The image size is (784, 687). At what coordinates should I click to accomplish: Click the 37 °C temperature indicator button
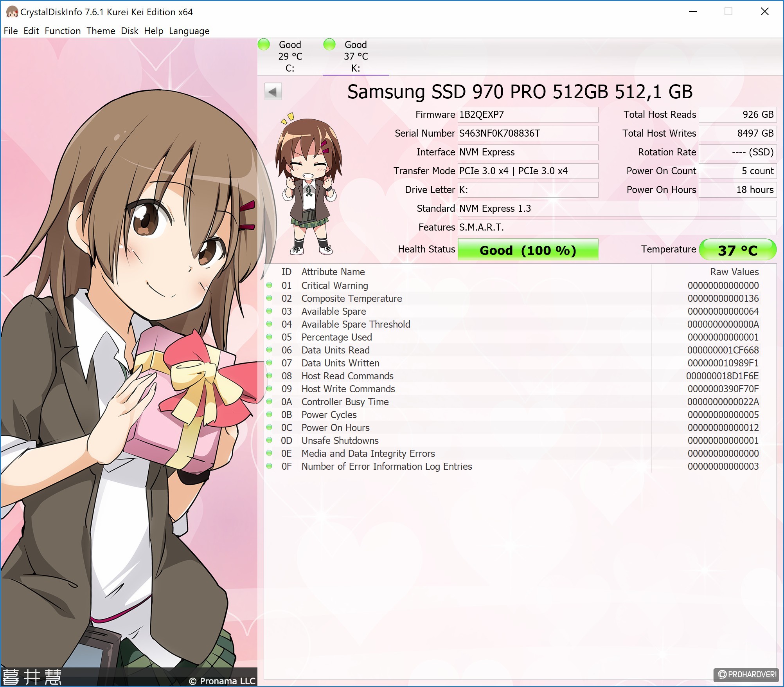click(737, 250)
